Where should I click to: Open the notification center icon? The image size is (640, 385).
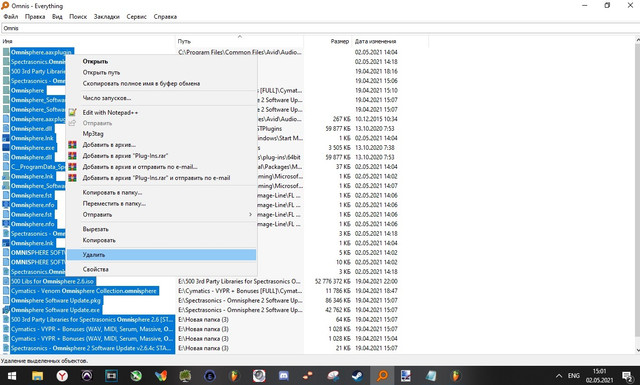pos(627,376)
